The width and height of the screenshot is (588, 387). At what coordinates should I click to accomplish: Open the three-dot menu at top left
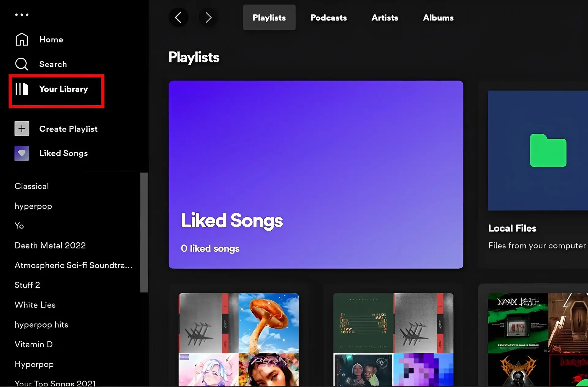click(x=22, y=15)
